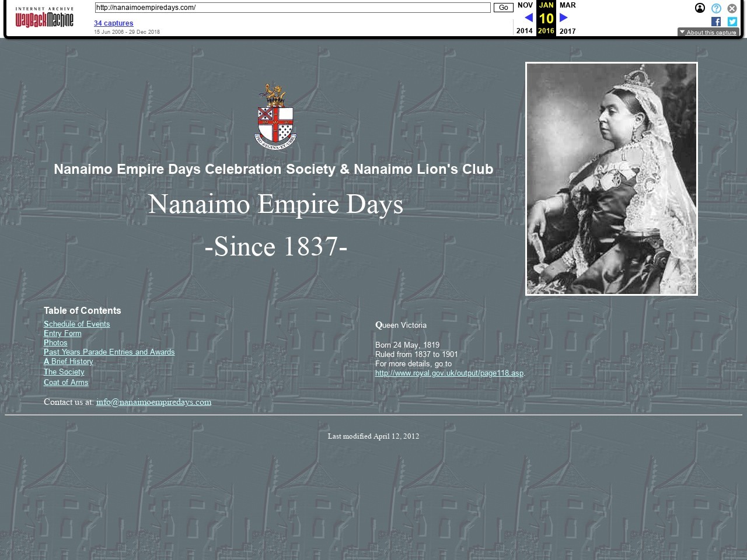
Task: Share capture on Twitter
Action: tap(732, 22)
